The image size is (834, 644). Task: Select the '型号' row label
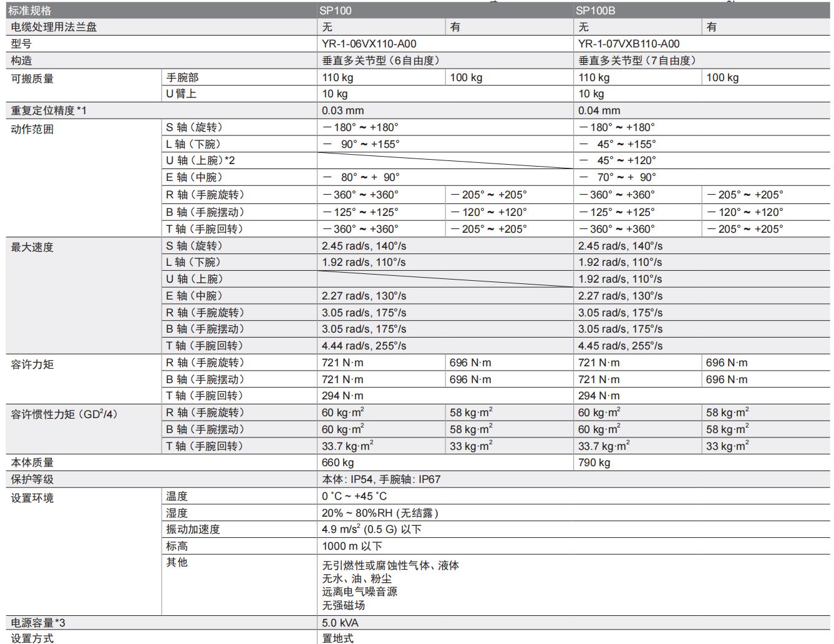coord(21,44)
